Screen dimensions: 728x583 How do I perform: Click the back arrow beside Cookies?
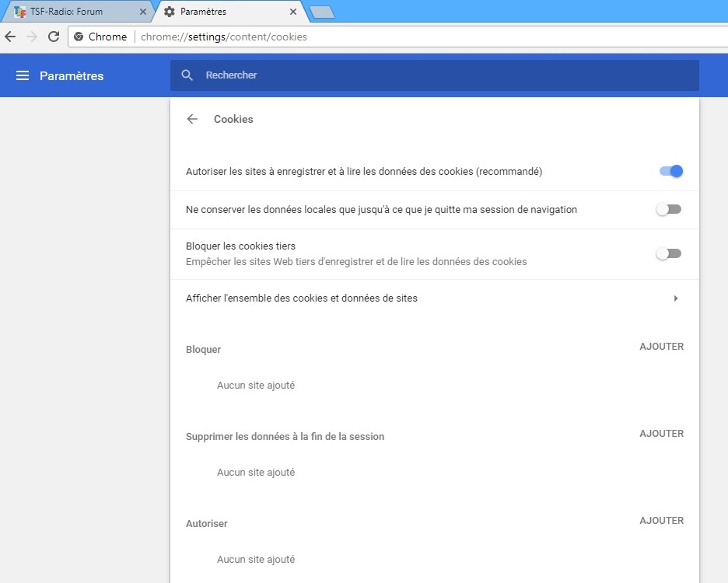(x=192, y=119)
